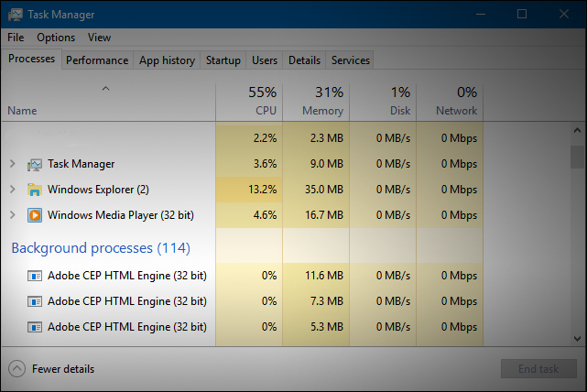Click the Background processes (114) heading
Image resolution: width=587 pixels, height=392 pixels.
tap(101, 248)
